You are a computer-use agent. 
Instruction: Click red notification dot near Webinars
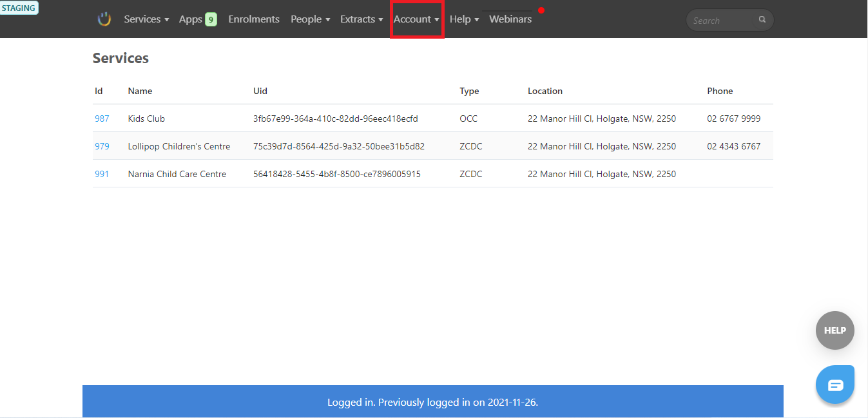point(541,10)
